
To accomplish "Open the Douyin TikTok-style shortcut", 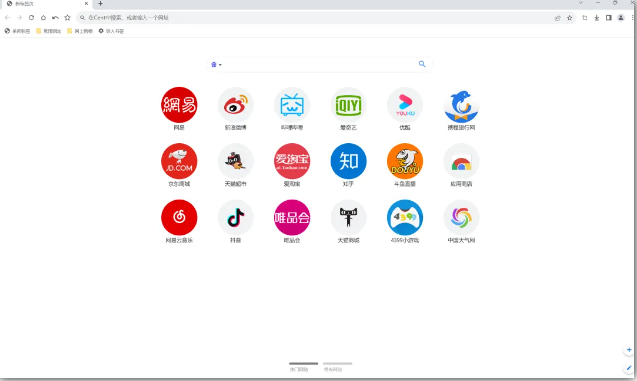I will point(236,218).
